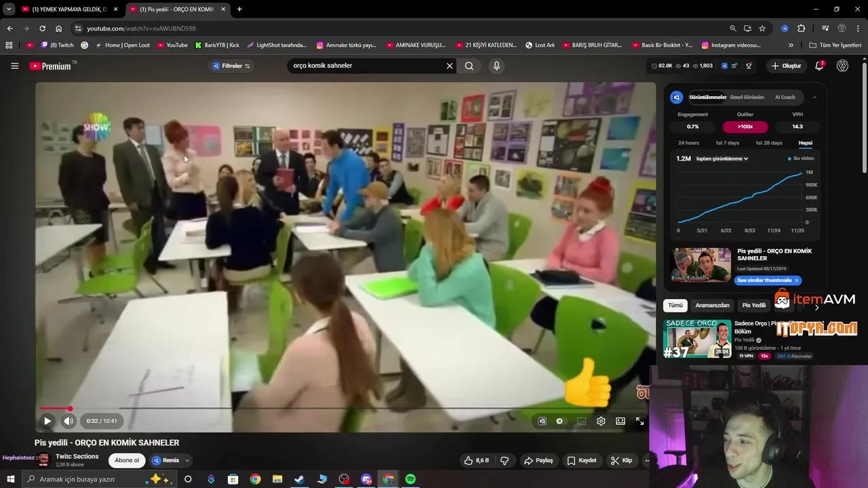Open the vidIQ list icon in the stats bar

(736, 66)
